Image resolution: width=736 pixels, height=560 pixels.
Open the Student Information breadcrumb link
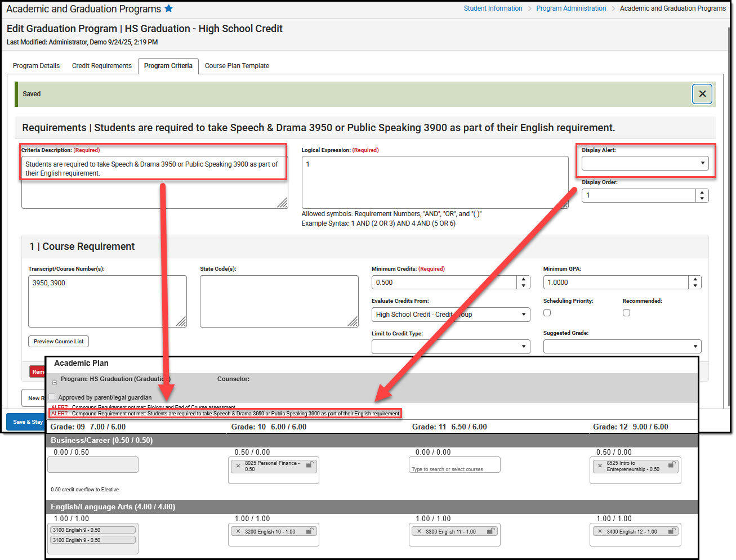[493, 8]
